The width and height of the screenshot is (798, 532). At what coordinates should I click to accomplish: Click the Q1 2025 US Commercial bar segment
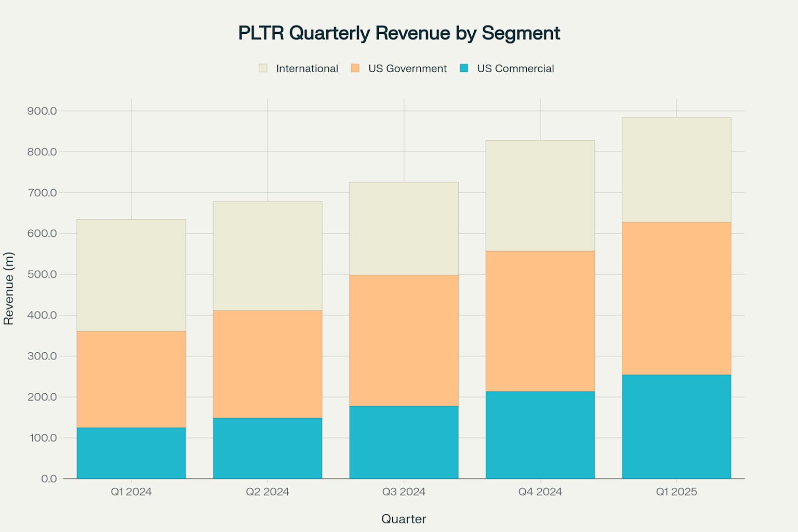[676, 427]
